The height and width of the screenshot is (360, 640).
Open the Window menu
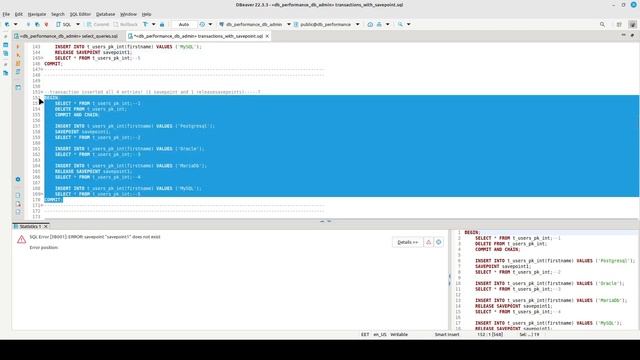(x=128, y=14)
